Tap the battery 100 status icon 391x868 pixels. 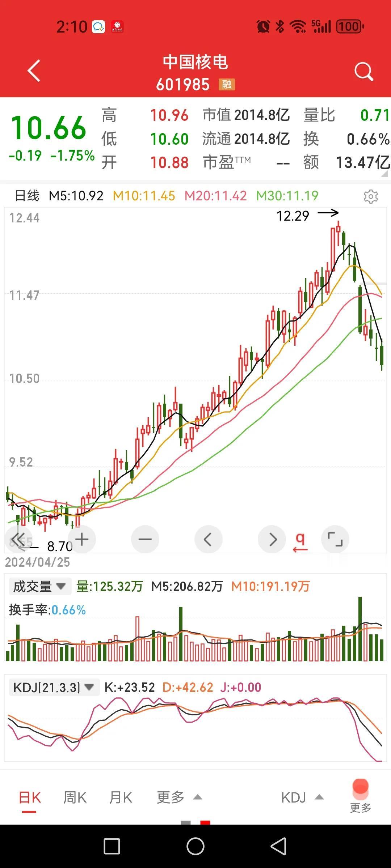coord(350,26)
